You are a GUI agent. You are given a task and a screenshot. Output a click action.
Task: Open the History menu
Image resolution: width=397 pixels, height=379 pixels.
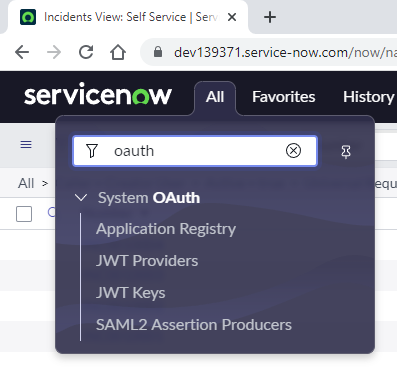point(369,97)
